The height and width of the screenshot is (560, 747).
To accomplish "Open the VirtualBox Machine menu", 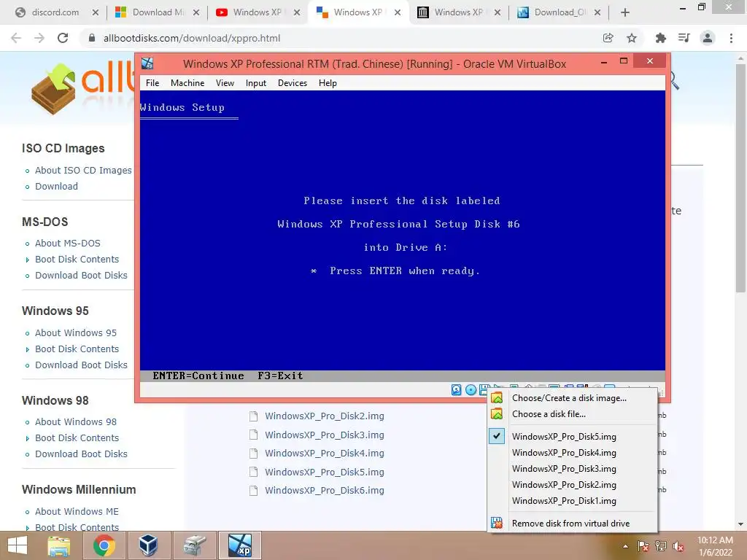I will pyautogui.click(x=187, y=83).
